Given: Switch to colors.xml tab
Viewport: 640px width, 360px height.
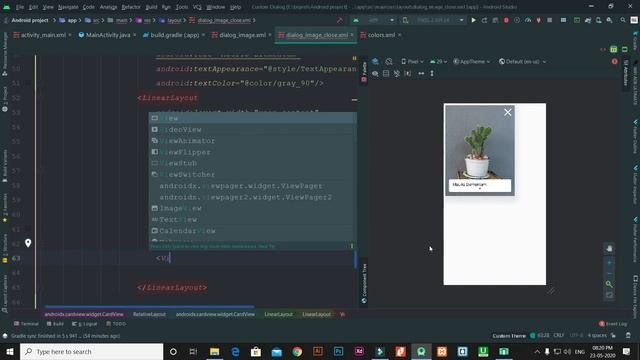Looking at the screenshot, I should coord(381,35).
